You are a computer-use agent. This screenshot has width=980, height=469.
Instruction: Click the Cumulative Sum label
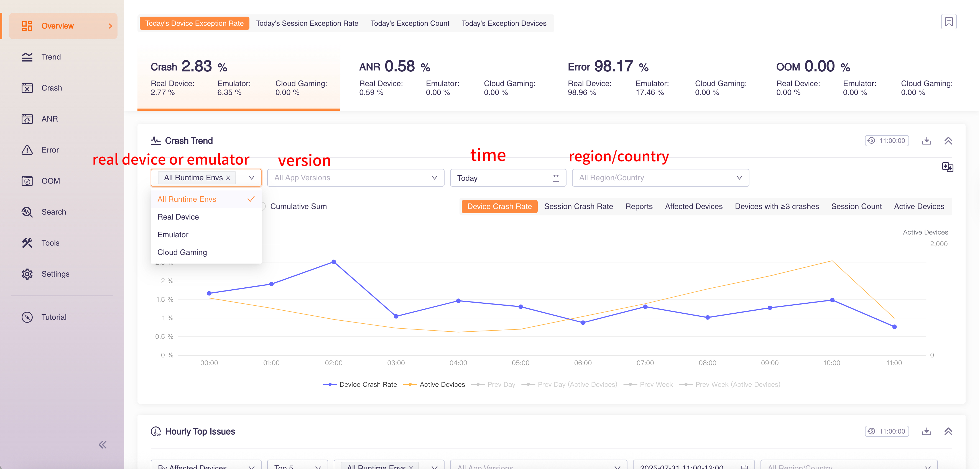(298, 207)
